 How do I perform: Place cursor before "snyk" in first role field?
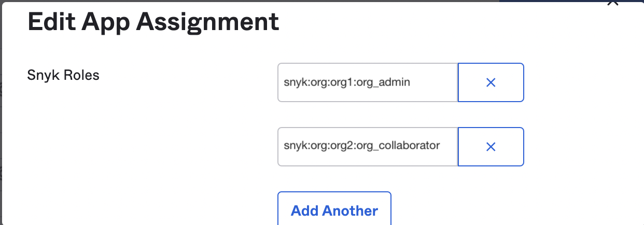(284, 82)
